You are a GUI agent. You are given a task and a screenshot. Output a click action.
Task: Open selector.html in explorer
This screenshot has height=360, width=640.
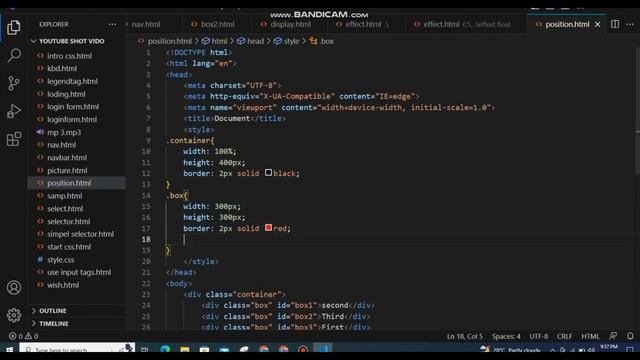69,221
